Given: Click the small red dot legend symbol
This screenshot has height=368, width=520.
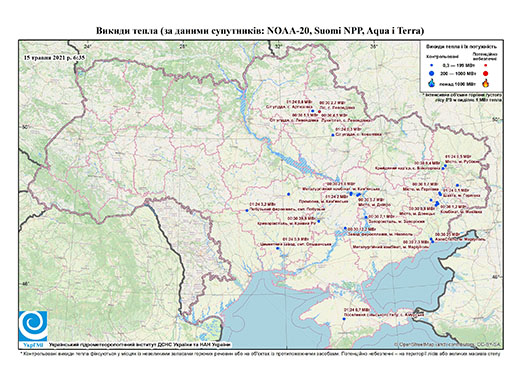Looking at the screenshot, I should click(x=486, y=65).
